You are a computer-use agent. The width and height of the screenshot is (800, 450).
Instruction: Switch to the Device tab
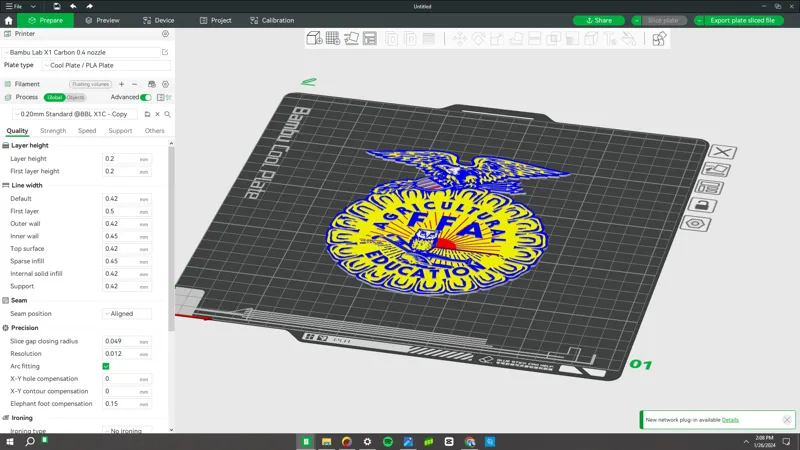[x=159, y=20]
